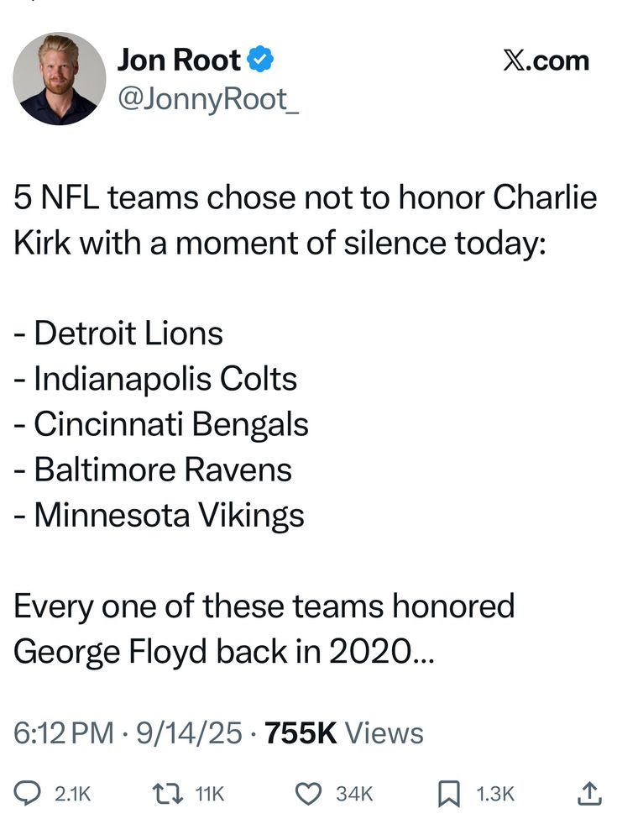The image size is (617, 840).
Task: Click the 2.1K replies count
Action: click(x=71, y=793)
